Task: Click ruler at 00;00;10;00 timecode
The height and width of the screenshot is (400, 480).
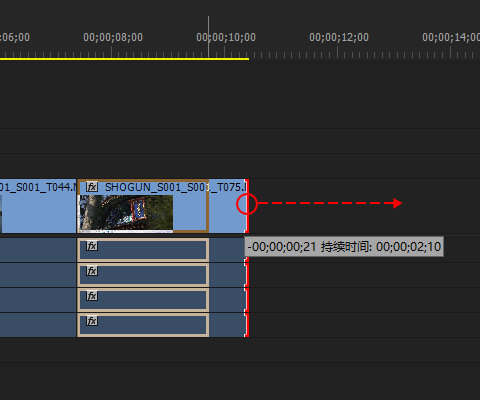Action: 226,37
